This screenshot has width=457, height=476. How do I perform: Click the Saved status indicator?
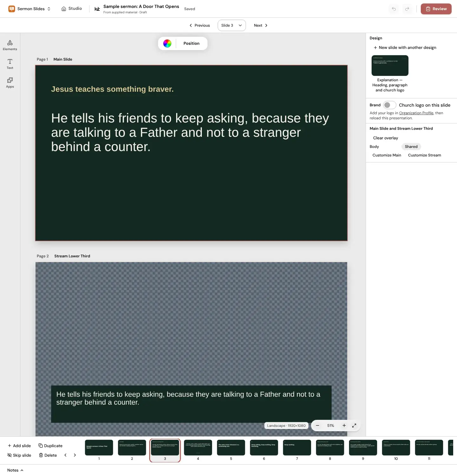coord(189,9)
